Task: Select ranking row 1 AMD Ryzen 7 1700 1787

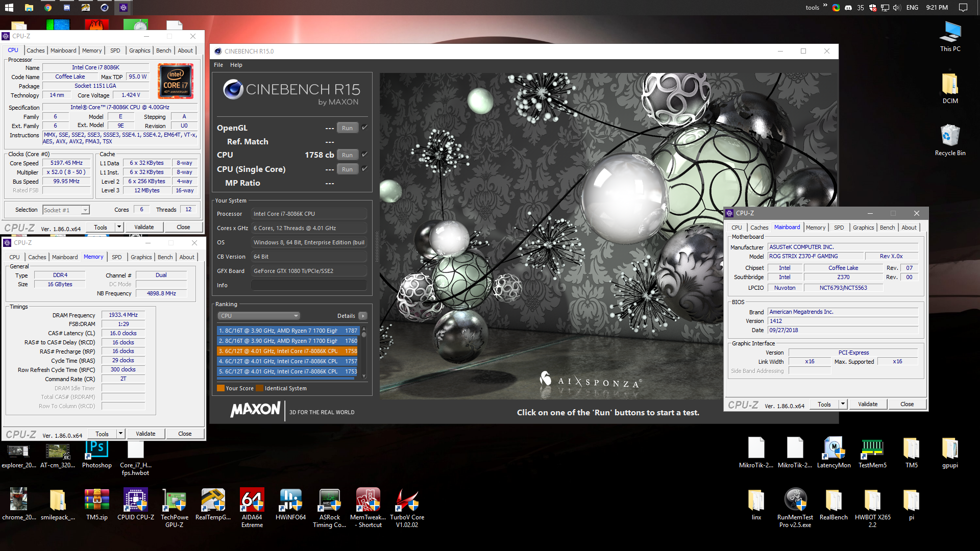Action: pyautogui.click(x=288, y=331)
